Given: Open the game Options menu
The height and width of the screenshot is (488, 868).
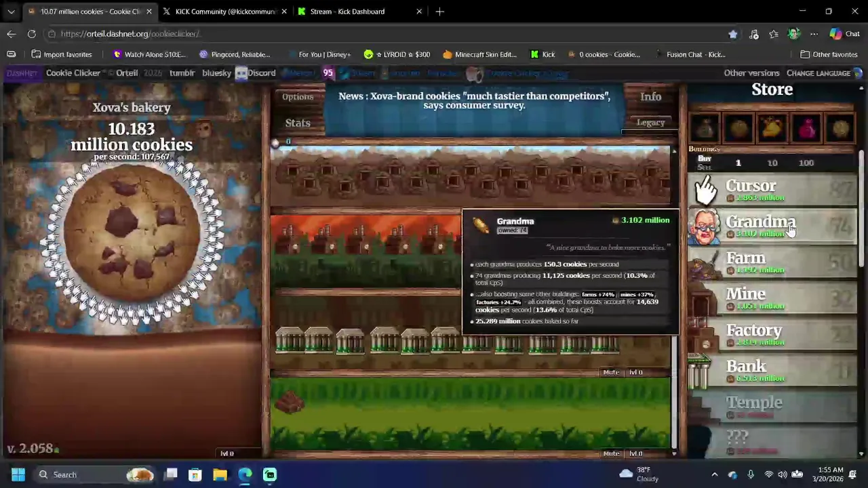Looking at the screenshot, I should [298, 97].
